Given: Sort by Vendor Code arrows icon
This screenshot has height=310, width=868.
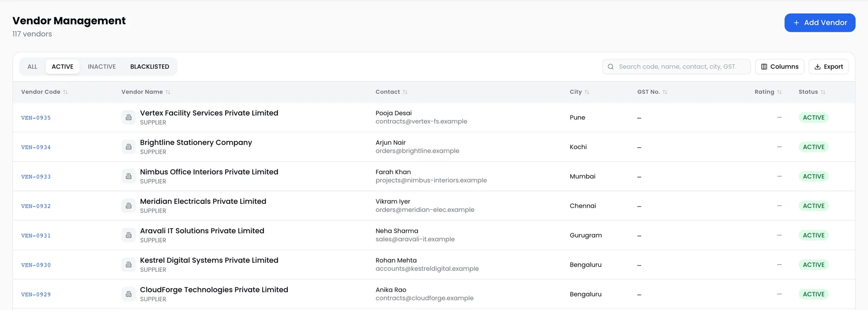Looking at the screenshot, I should pyautogui.click(x=65, y=92).
